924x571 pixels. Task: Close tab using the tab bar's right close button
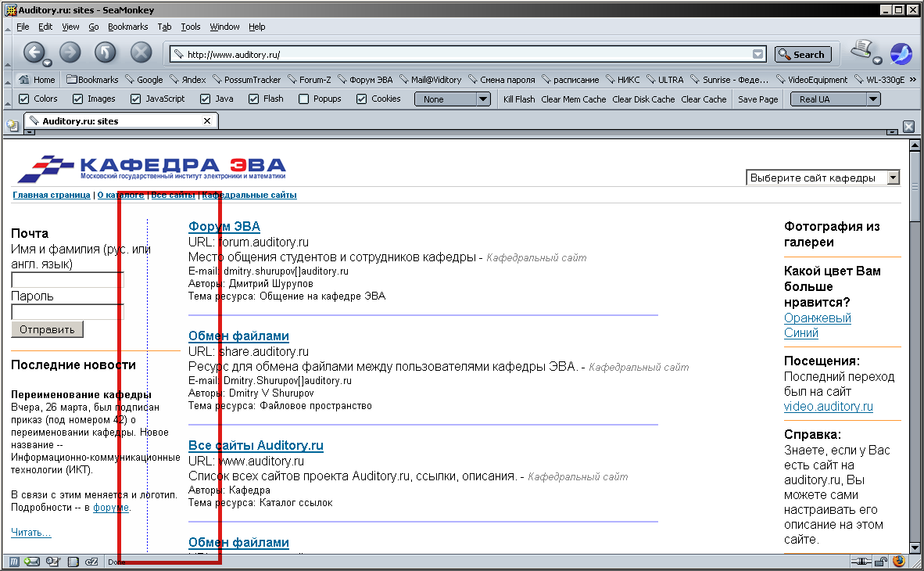(x=908, y=126)
